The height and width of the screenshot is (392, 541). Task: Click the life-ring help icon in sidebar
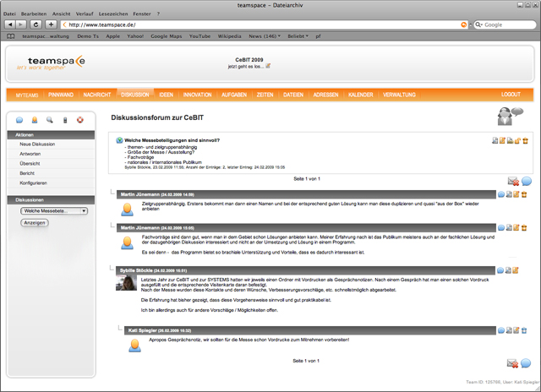[x=80, y=120]
